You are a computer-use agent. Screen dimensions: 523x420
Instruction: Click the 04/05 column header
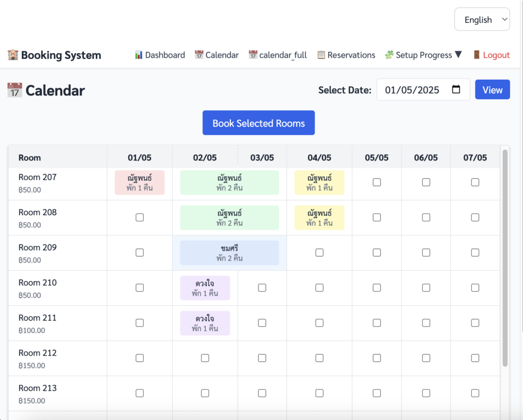(319, 157)
